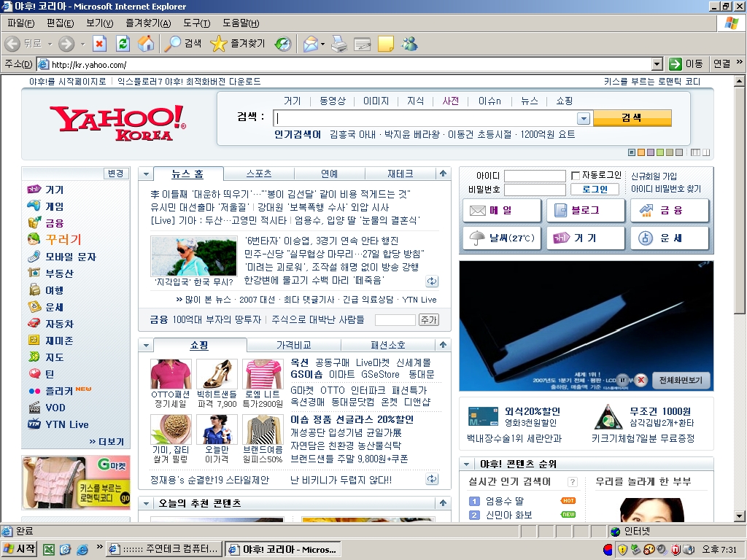Switch to the 가격비교 shopping tab
747x560 pixels.
click(x=294, y=345)
